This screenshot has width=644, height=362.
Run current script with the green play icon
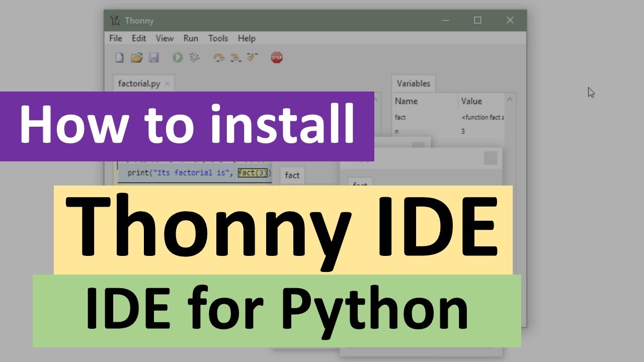click(178, 58)
